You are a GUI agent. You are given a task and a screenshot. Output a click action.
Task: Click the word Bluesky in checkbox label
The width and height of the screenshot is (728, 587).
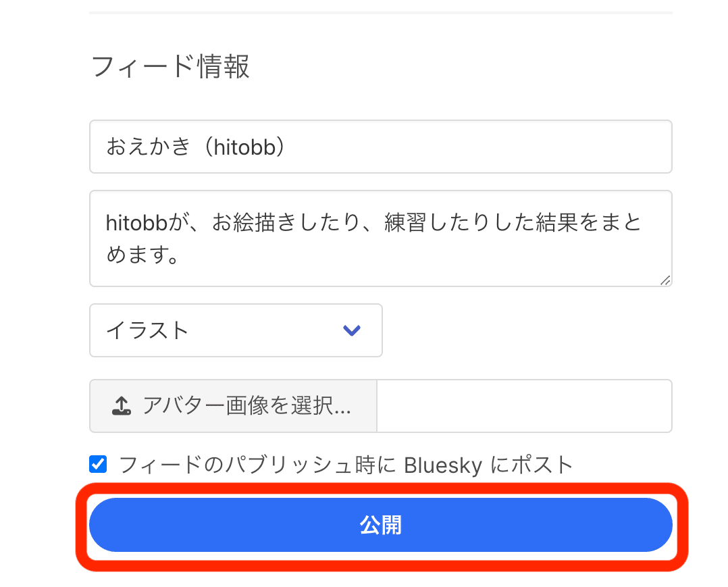443,465
